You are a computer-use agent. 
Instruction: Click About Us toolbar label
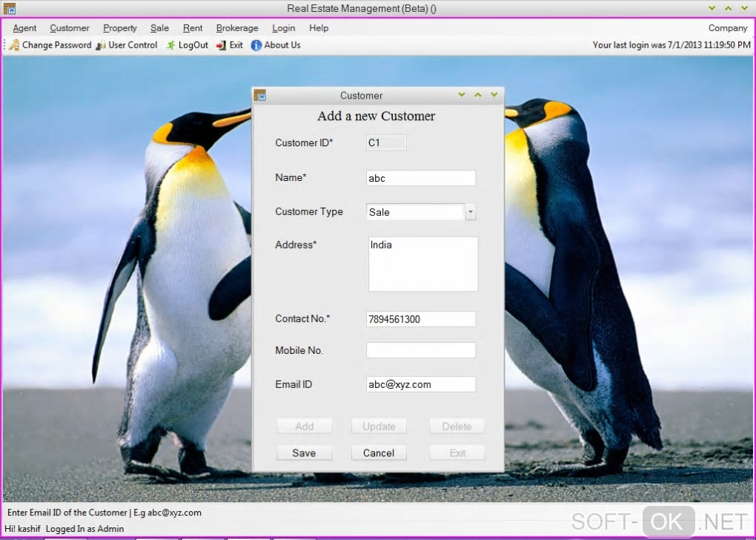click(282, 45)
